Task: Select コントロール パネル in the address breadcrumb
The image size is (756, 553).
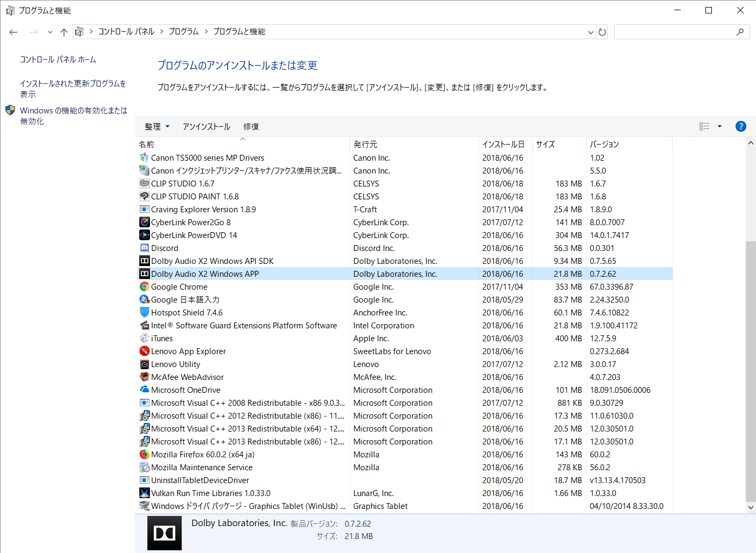Action: (x=126, y=32)
